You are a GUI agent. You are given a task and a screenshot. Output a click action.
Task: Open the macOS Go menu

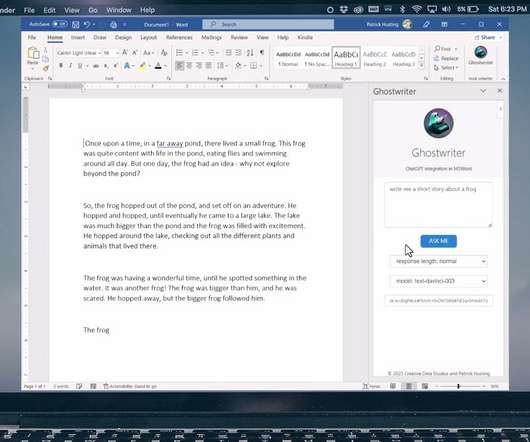tap(93, 10)
